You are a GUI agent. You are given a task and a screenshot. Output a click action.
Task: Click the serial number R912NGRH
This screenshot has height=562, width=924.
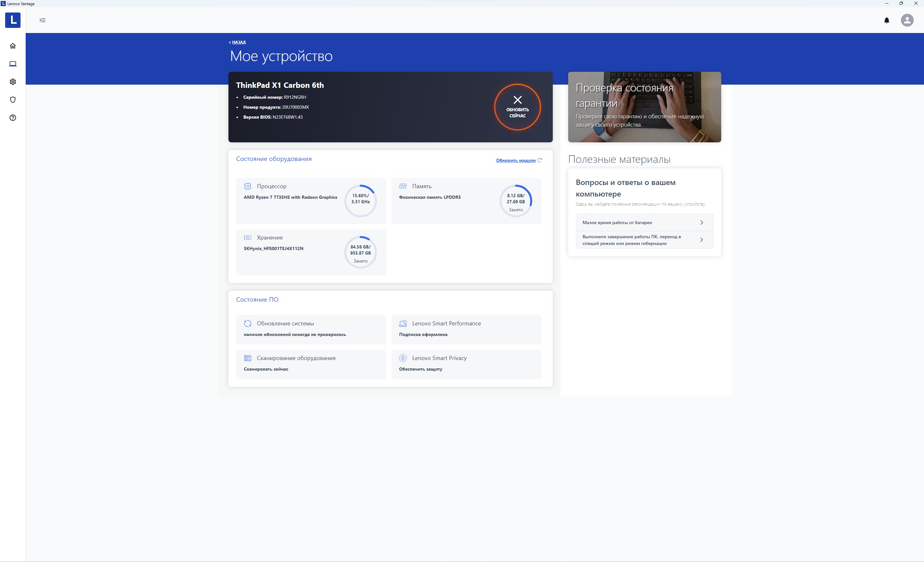(295, 97)
